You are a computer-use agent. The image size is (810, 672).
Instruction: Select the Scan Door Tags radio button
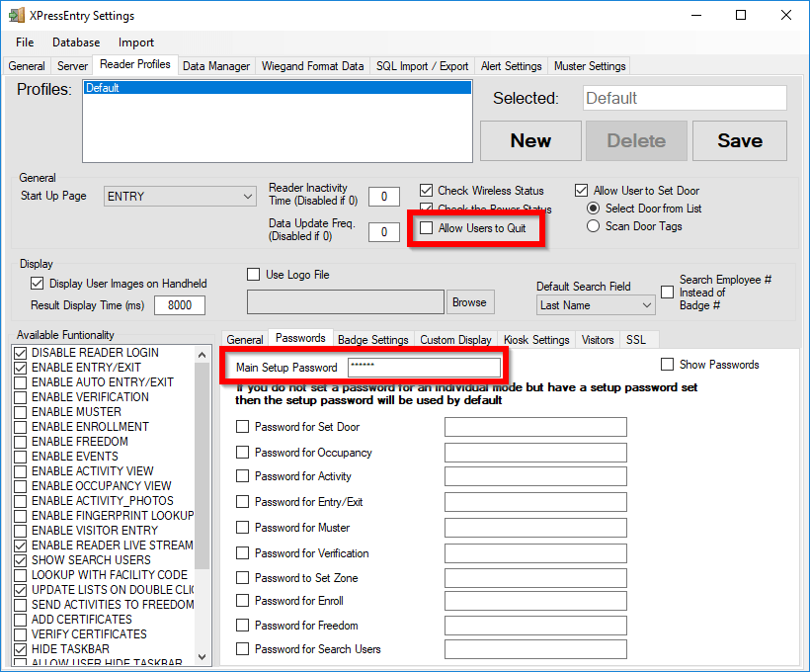coord(593,226)
